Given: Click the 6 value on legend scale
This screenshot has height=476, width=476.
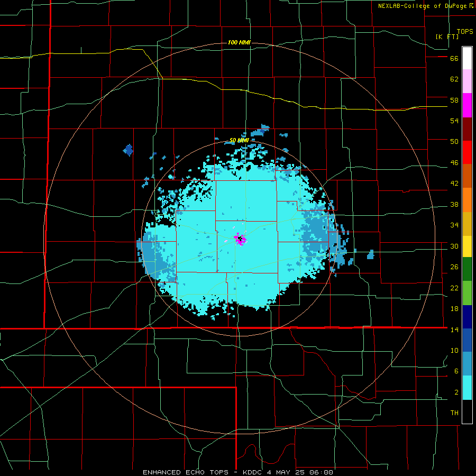Looking at the screenshot, I should click(x=456, y=371).
